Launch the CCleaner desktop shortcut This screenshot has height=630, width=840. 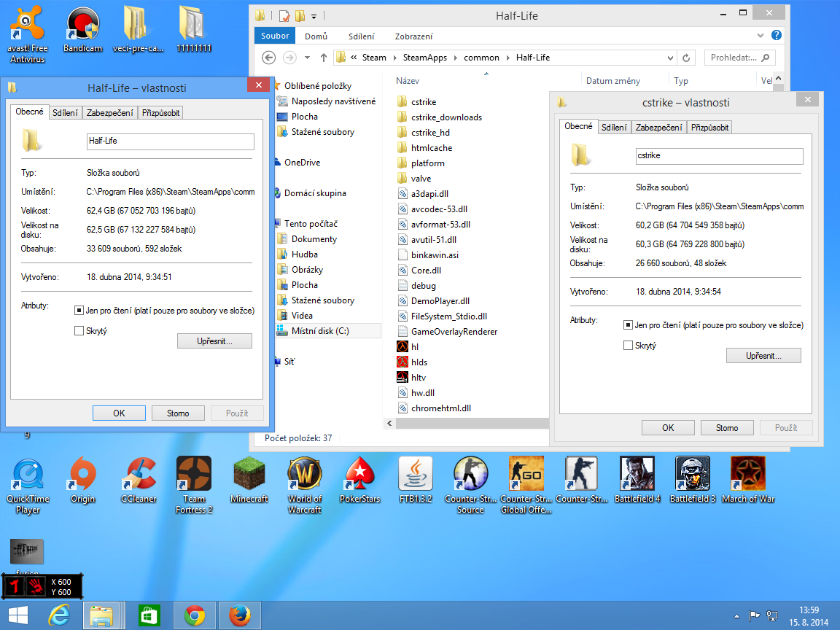point(139,475)
